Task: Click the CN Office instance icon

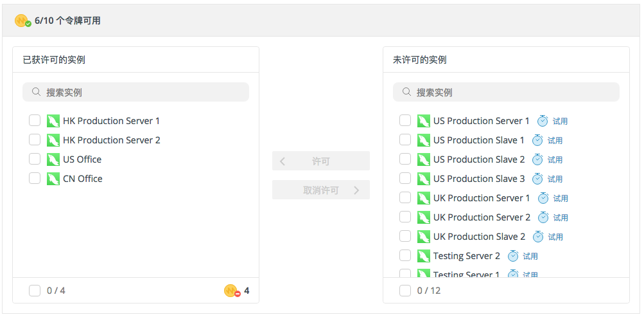Action: [53, 179]
